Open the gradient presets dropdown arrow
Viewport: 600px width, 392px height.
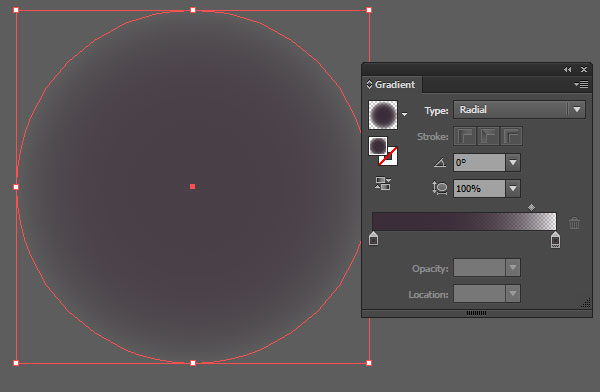pos(404,114)
